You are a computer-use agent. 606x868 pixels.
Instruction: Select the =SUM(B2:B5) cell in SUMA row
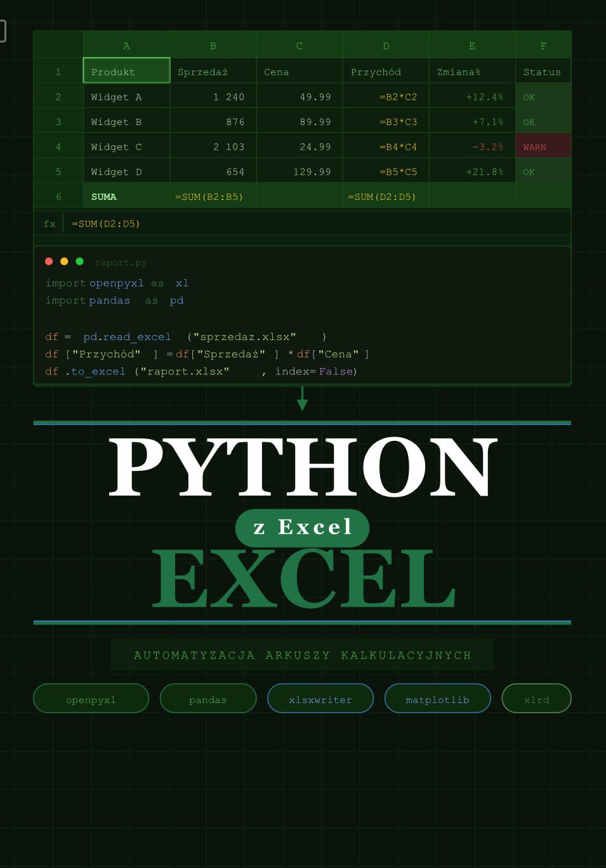(x=213, y=197)
